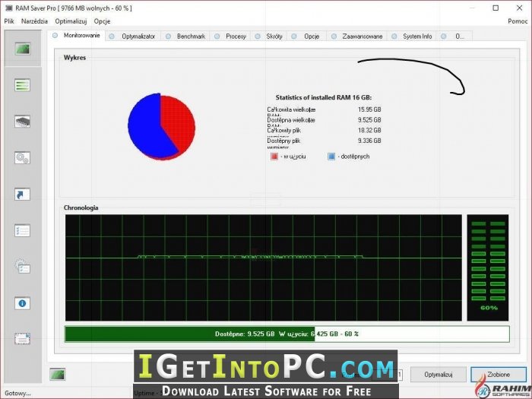Click the 'Statistics of installed RAM 16 GB' heading

pos(323,98)
